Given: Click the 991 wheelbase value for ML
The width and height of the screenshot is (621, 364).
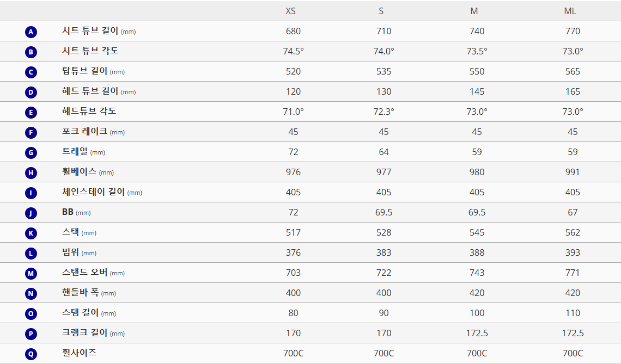Looking at the screenshot, I should (x=573, y=172).
